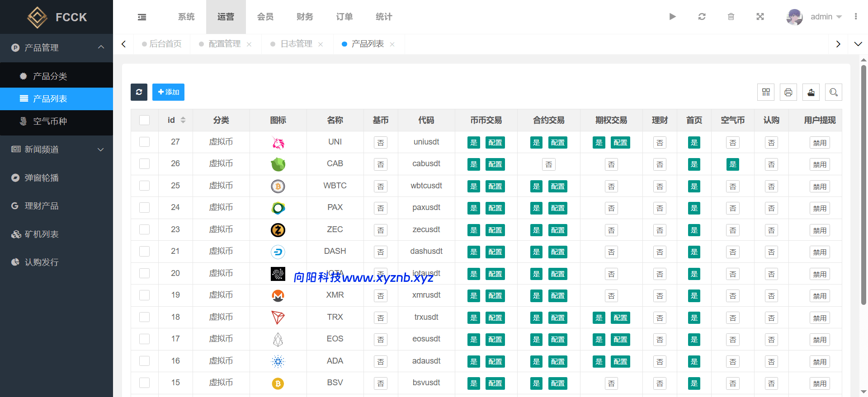Toggle 首页 switch for WBTC row

pyautogui.click(x=694, y=186)
